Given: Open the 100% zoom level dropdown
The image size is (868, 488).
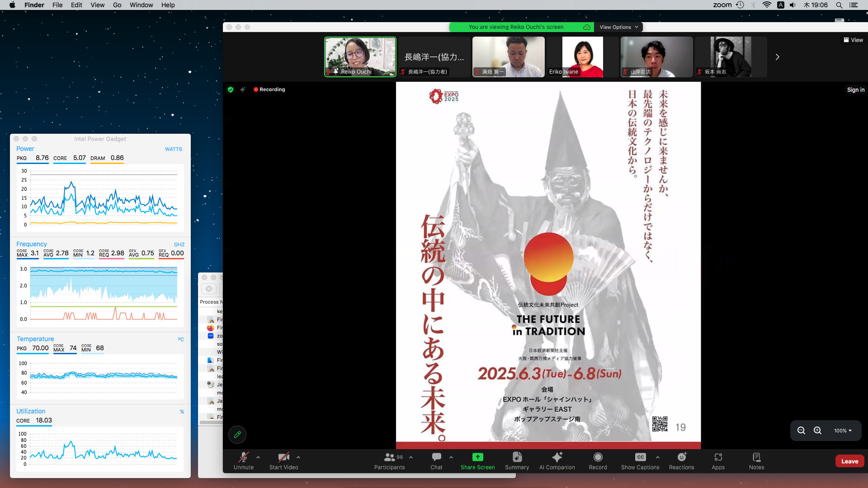Looking at the screenshot, I should pos(843,431).
